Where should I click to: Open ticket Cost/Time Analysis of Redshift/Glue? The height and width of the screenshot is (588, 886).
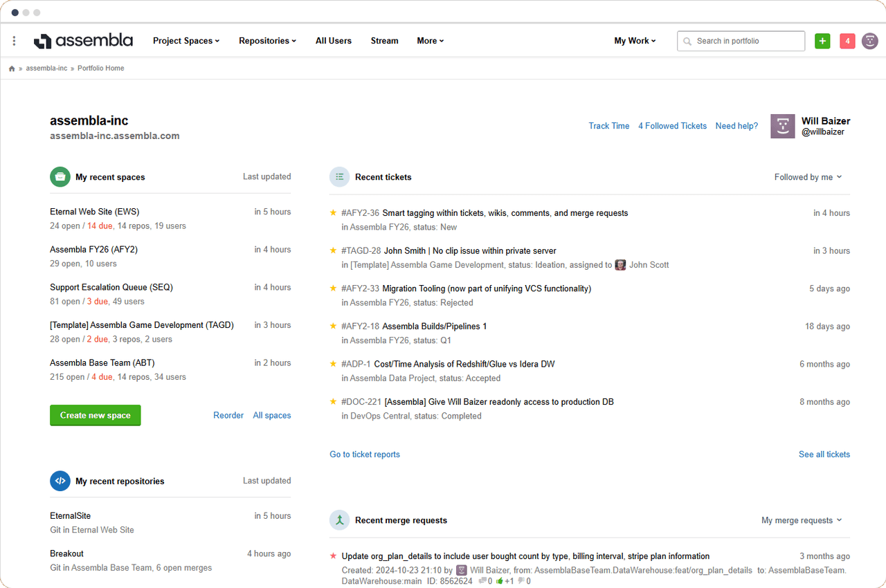(464, 364)
